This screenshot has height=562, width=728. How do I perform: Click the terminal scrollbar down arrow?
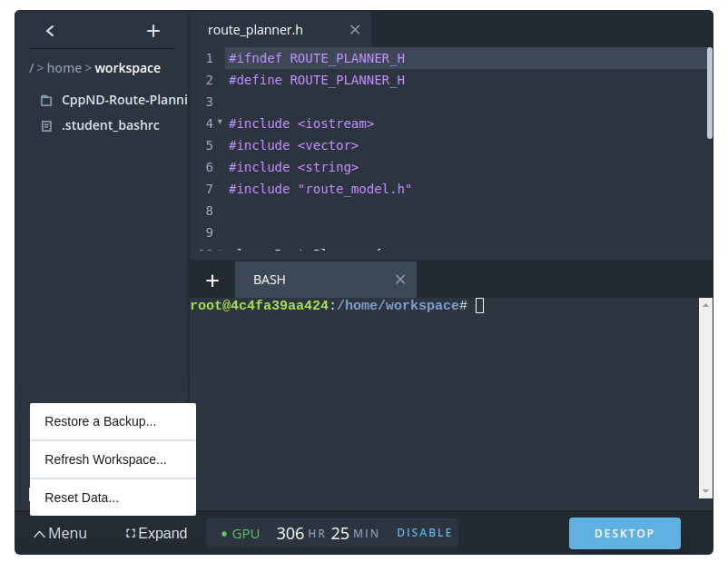[x=705, y=491]
